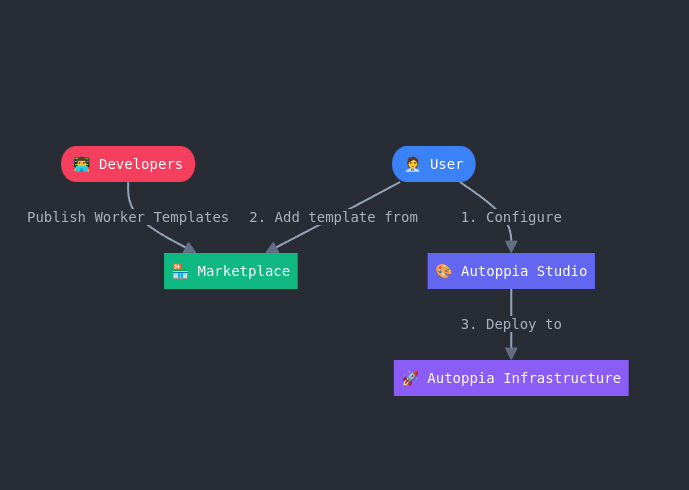This screenshot has width=689, height=490.
Task: Select the 'Marketplace' label text
Action: coord(243,271)
